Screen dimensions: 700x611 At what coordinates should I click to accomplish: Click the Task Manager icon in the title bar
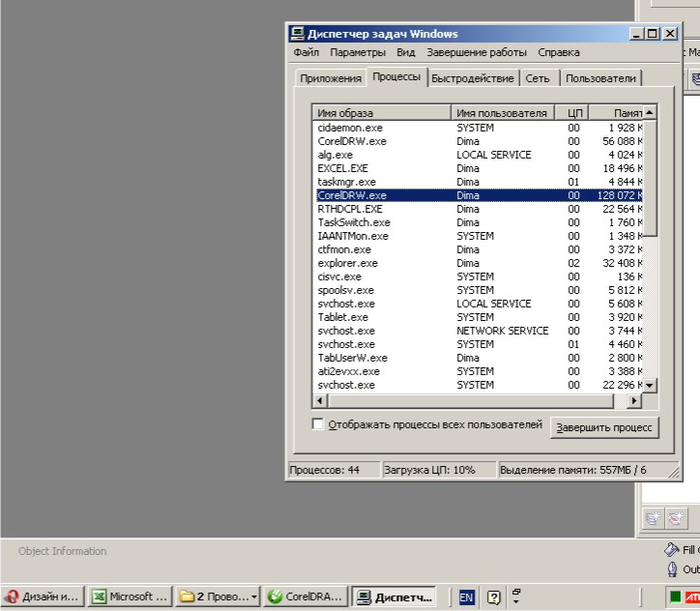(x=297, y=34)
